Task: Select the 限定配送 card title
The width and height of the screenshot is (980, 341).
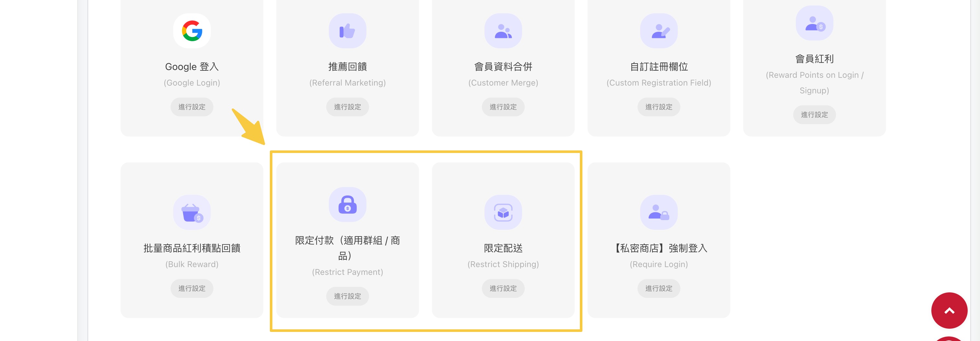Action: click(x=503, y=248)
